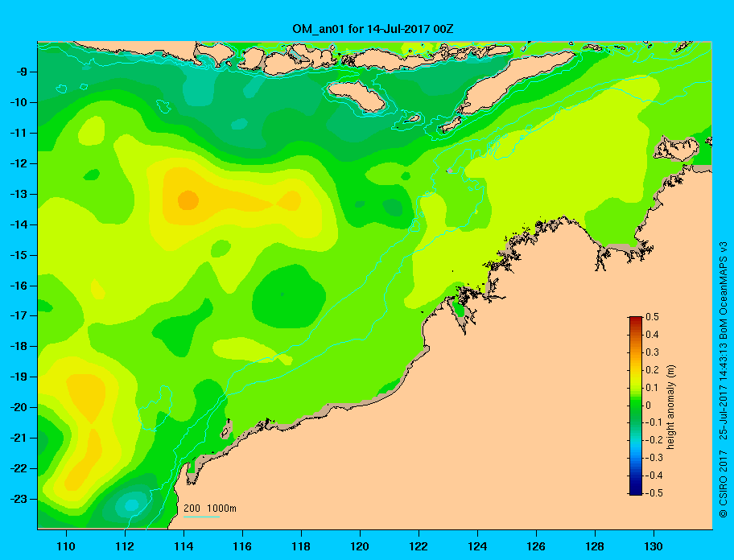
Task: Click the orange high-anomaly spot near 114E 13S
Action: 188,200
